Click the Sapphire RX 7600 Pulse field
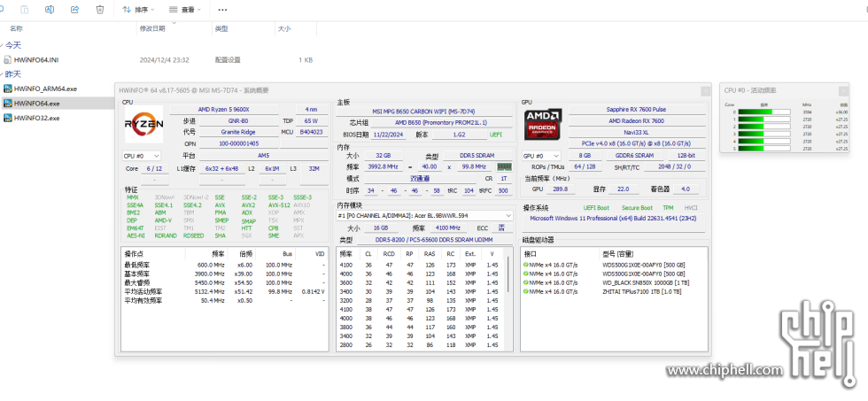This screenshot has height=401, width=868. pos(636,110)
